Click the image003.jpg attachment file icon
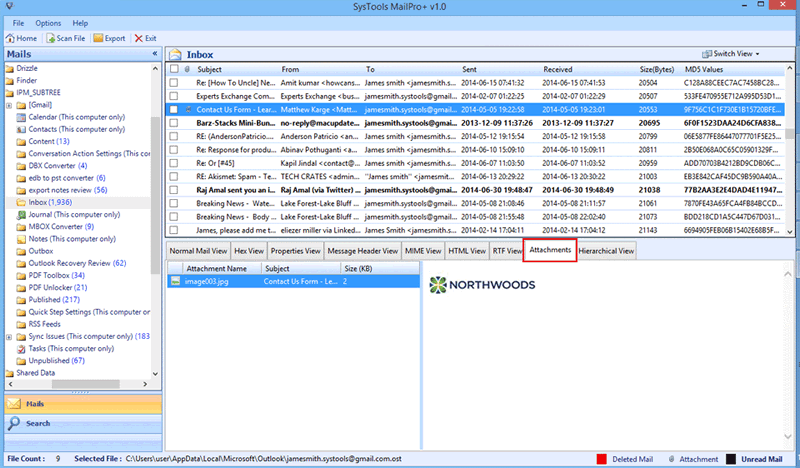 pos(176,281)
